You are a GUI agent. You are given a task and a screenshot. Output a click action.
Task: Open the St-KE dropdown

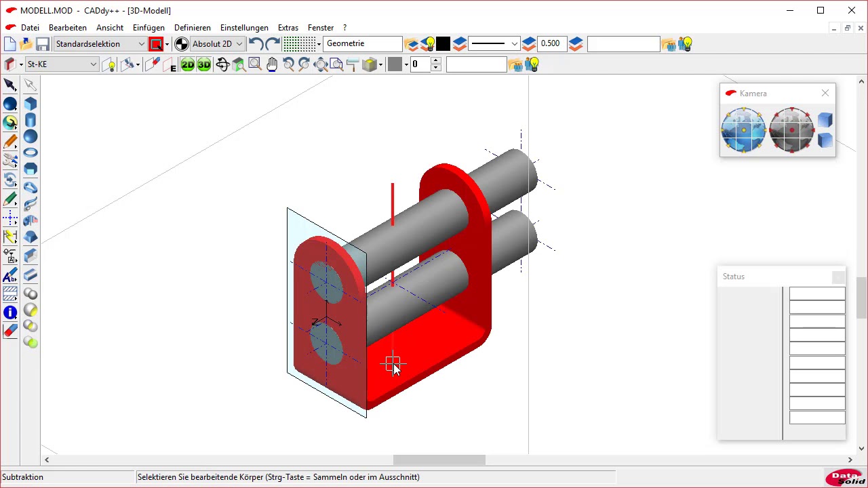pos(62,65)
